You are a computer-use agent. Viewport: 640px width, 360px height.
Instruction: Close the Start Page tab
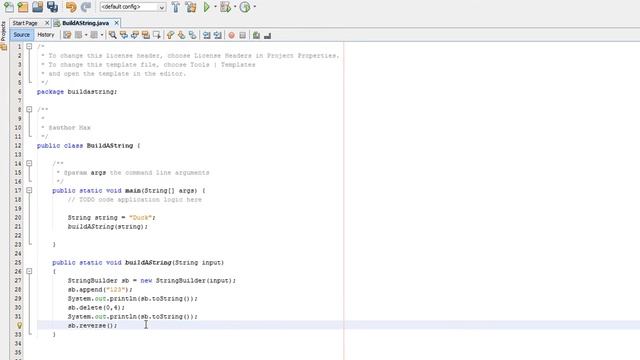47,23
